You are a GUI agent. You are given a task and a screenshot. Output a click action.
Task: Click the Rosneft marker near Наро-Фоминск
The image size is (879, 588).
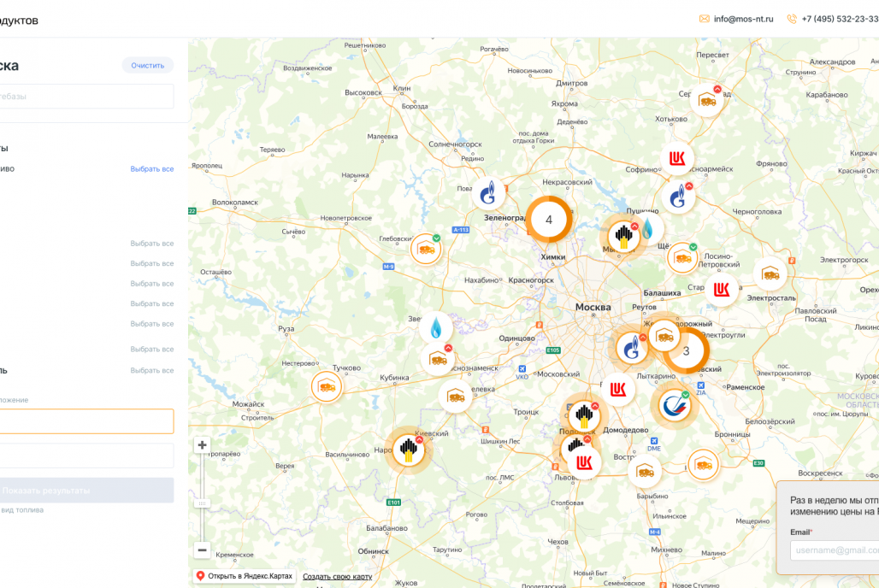(x=410, y=450)
